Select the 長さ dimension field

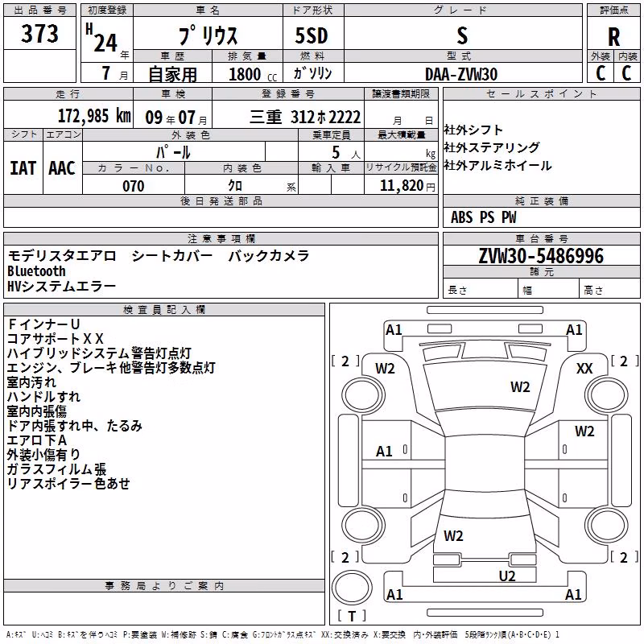tap(481, 289)
